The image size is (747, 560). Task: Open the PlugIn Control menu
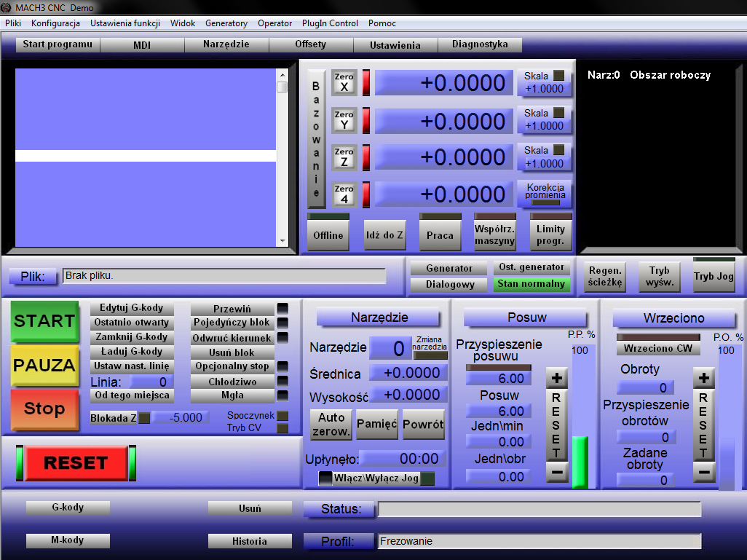click(x=330, y=23)
